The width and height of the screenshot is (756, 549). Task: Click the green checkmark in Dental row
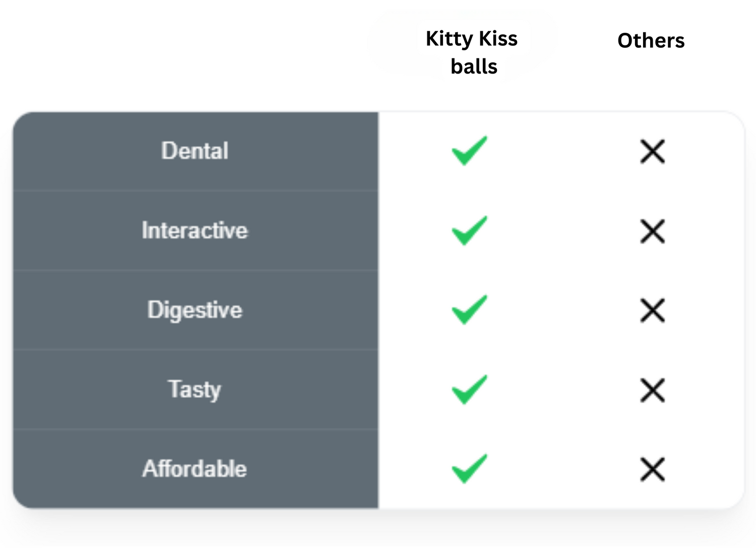click(x=469, y=151)
